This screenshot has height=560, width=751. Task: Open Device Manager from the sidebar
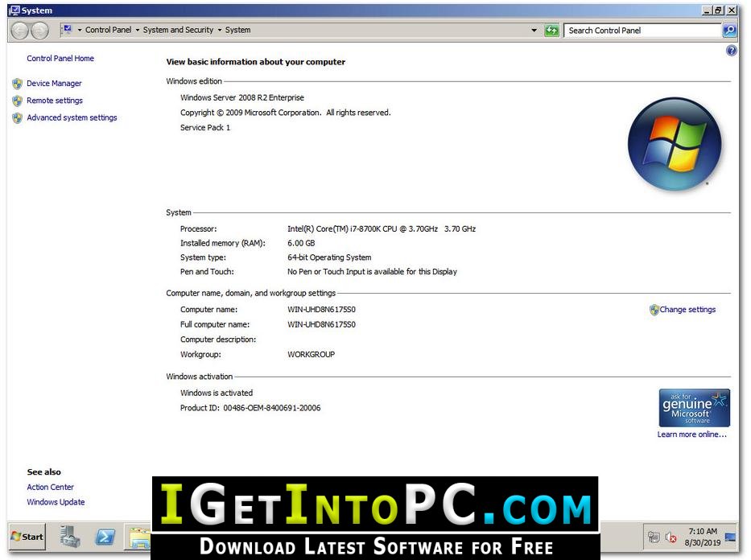(x=54, y=84)
